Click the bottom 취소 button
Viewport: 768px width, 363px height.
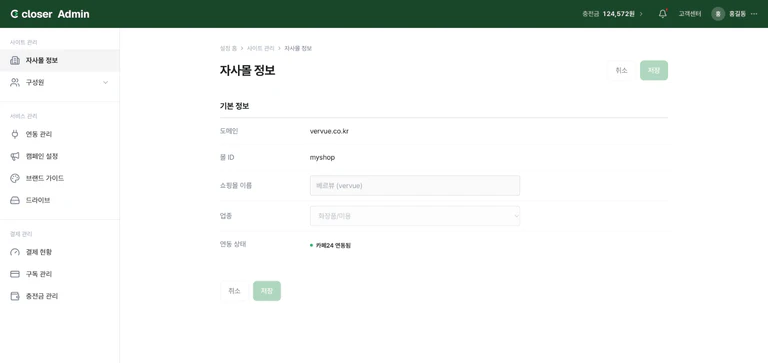(x=234, y=291)
